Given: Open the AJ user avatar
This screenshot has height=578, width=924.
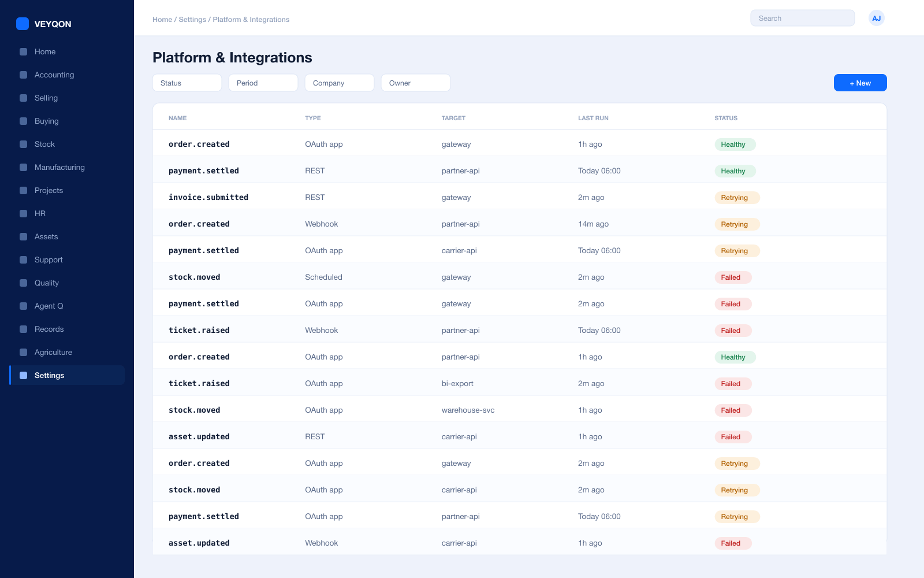Looking at the screenshot, I should 876,18.
